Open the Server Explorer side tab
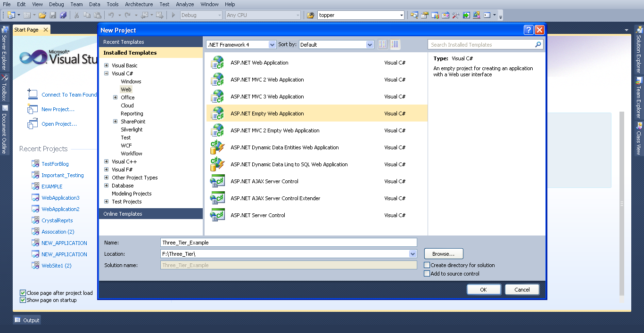 4,49
